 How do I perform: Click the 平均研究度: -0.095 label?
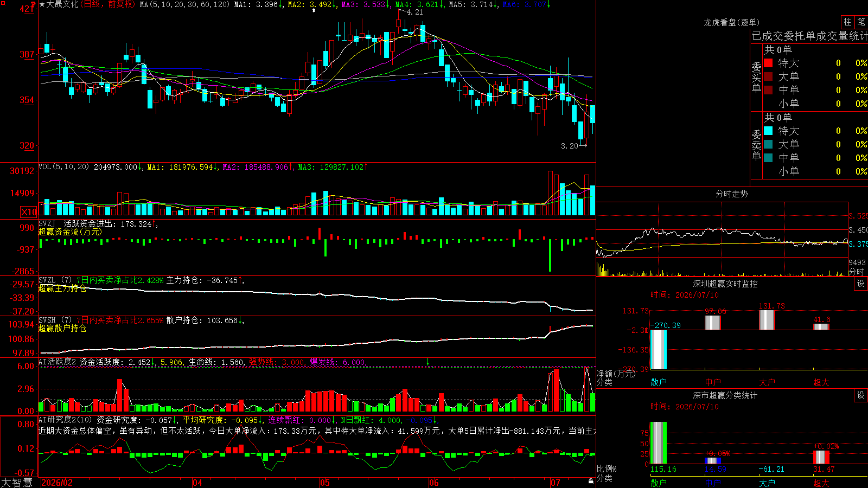click(222, 420)
